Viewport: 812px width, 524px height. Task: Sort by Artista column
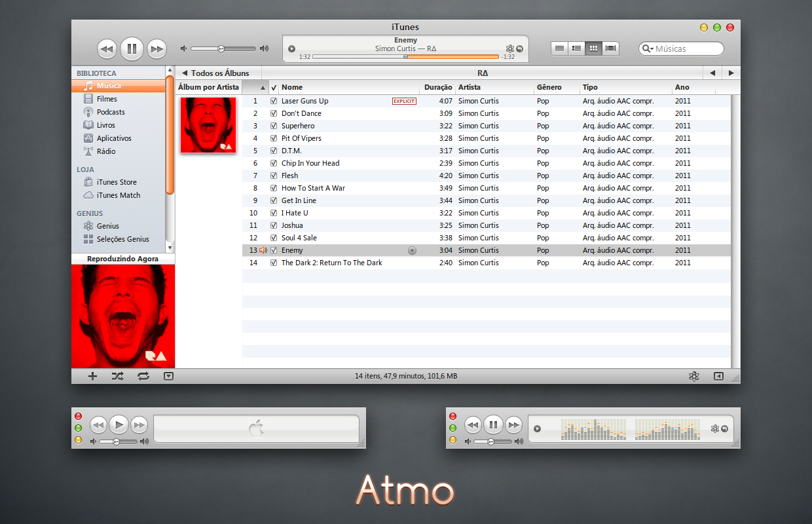point(494,87)
